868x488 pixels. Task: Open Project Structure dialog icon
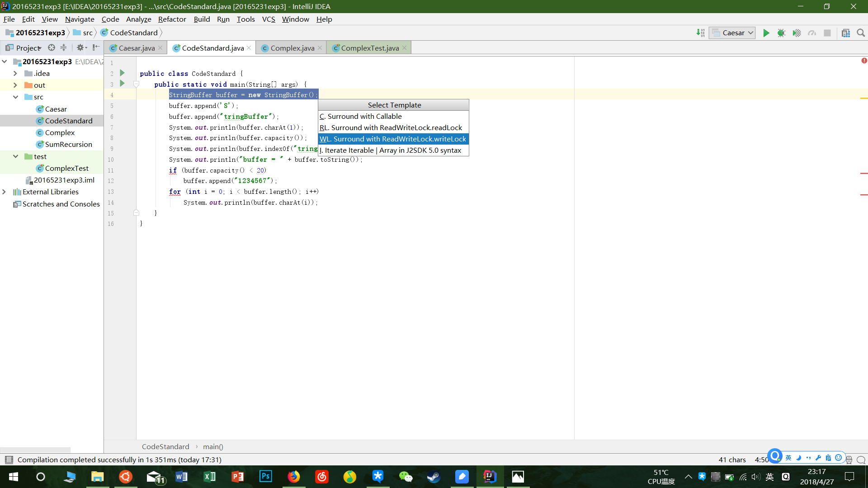click(846, 33)
